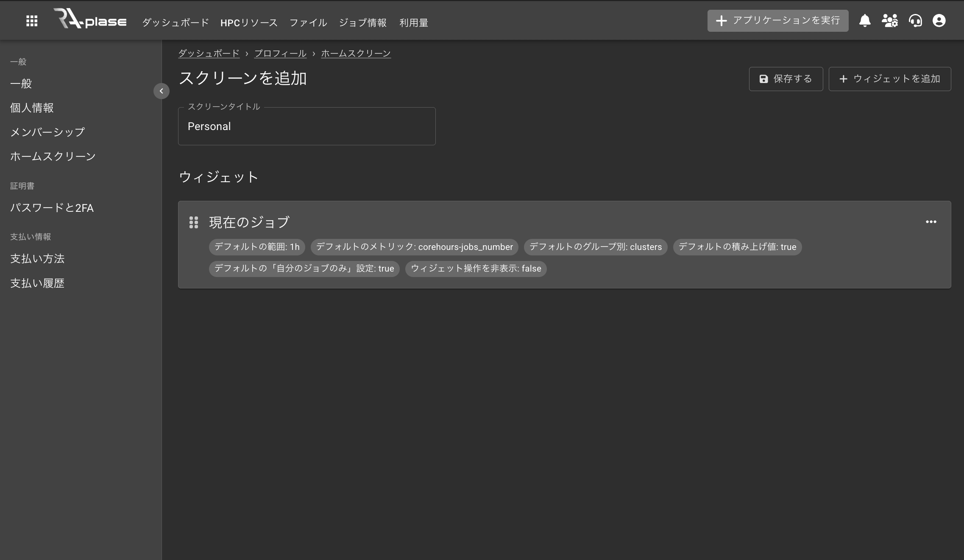Click the RA-plase logo
Viewport: 964px width, 560px height.
tap(90, 19)
